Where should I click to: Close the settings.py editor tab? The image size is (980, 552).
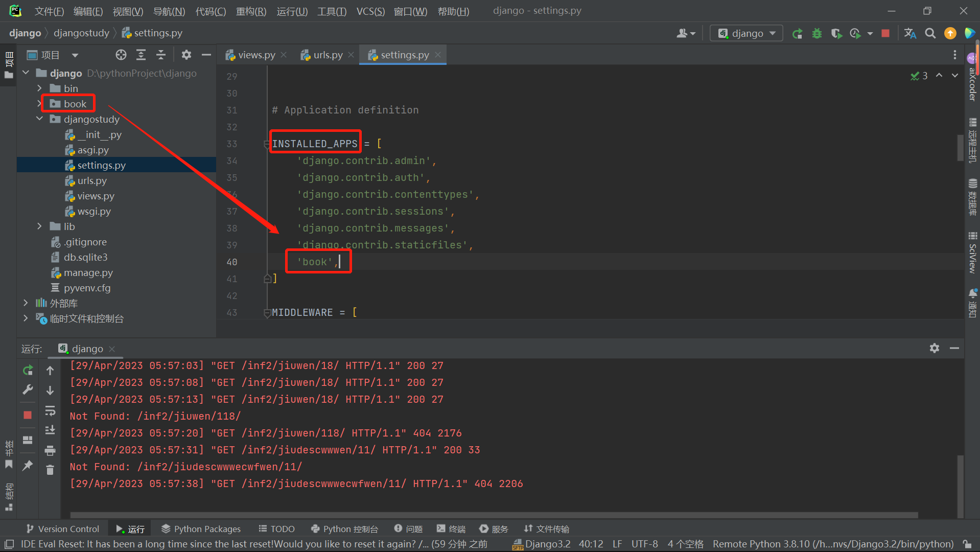click(438, 55)
